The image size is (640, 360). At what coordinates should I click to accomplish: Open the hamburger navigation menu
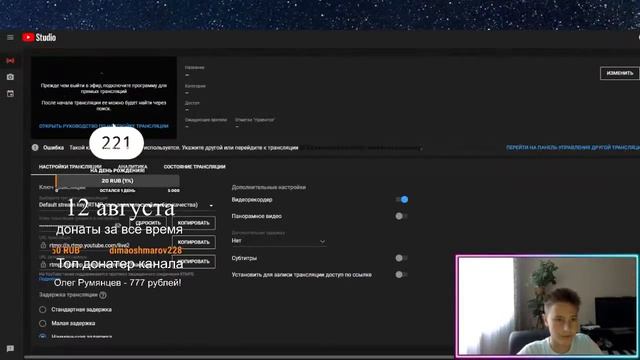[x=10, y=38]
